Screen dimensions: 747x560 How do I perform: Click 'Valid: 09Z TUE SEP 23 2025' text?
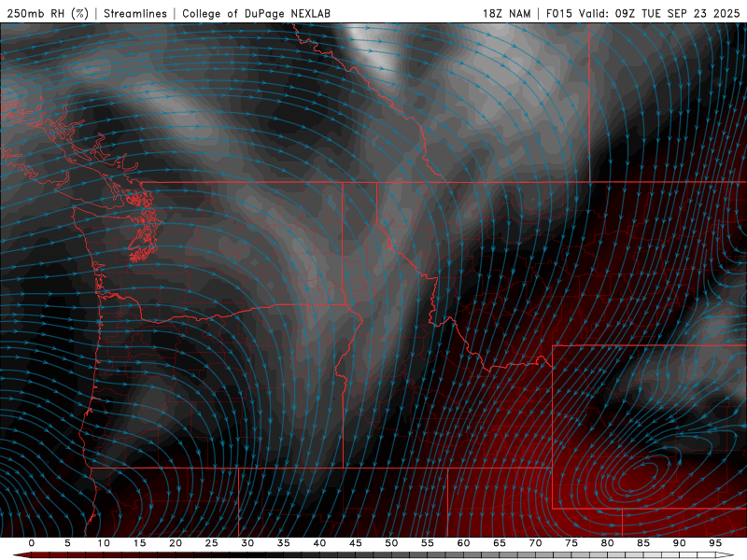659,13
